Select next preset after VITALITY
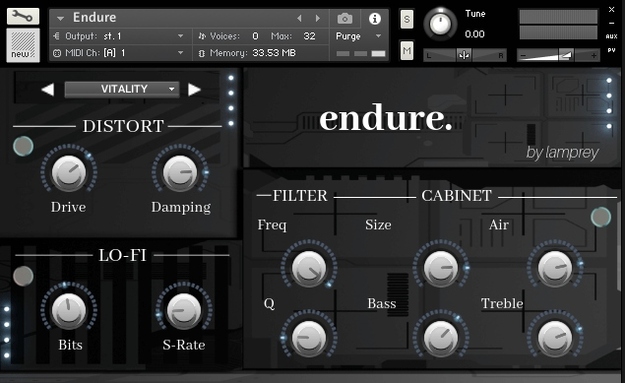 click(x=194, y=89)
